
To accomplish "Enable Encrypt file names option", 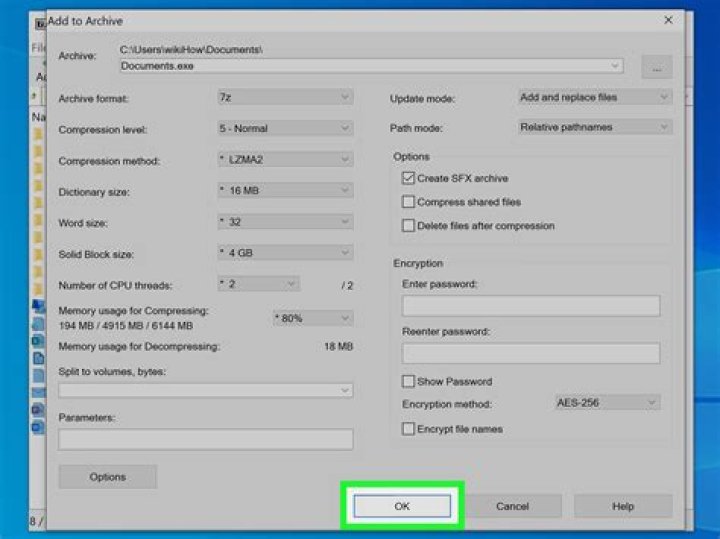I will pos(408,429).
